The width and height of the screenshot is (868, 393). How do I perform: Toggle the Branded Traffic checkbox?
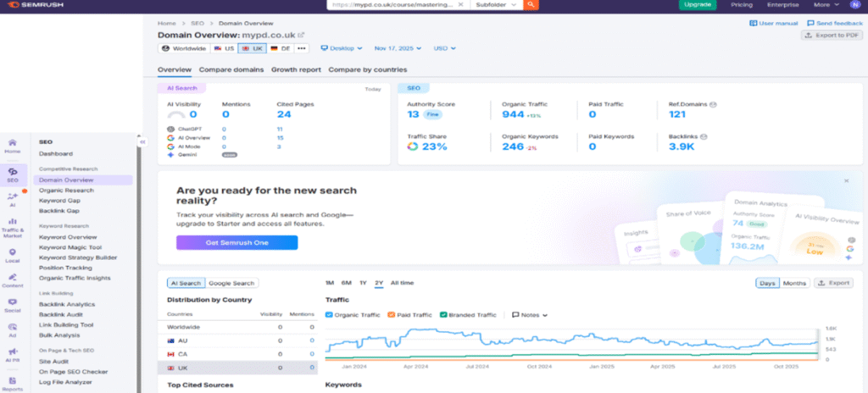[x=443, y=315]
